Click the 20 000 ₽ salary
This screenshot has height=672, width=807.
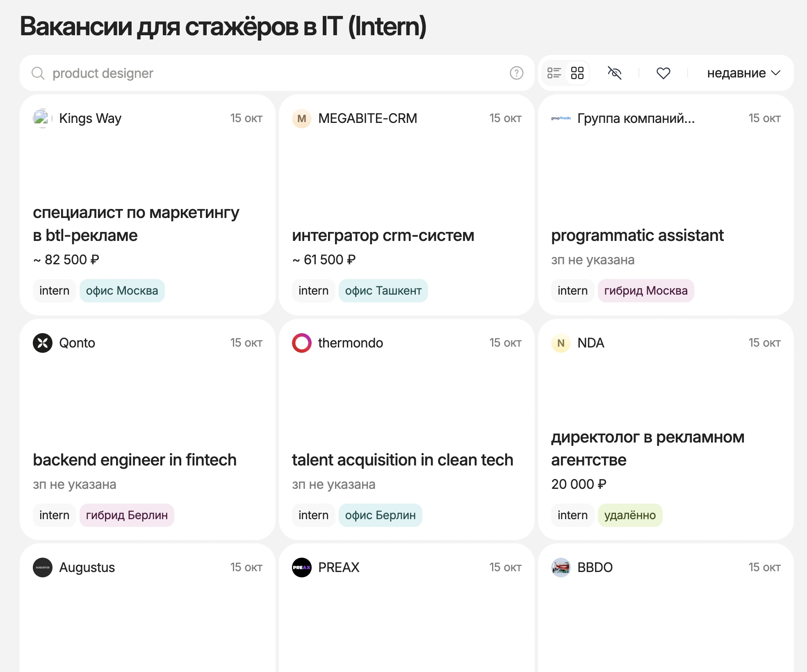579,484
